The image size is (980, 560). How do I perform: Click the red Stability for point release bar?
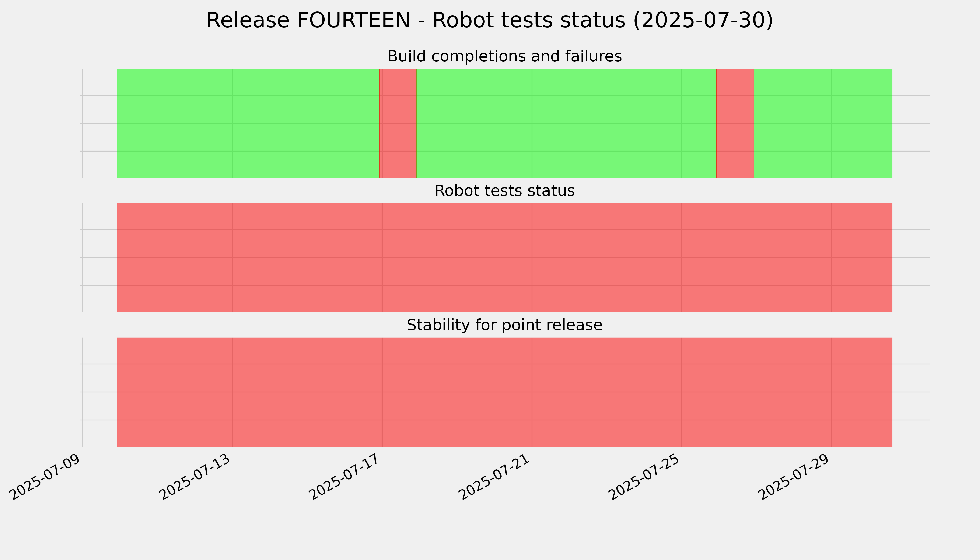point(505,392)
